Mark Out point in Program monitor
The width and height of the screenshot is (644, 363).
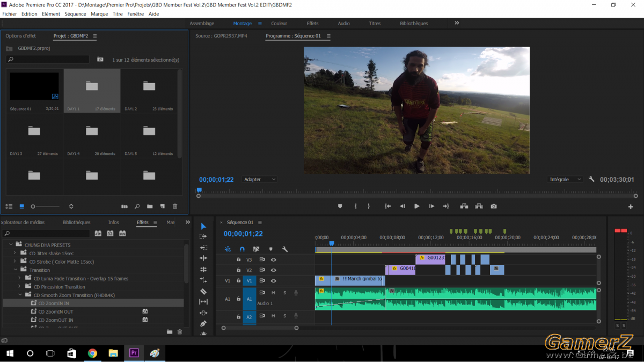coord(369,206)
